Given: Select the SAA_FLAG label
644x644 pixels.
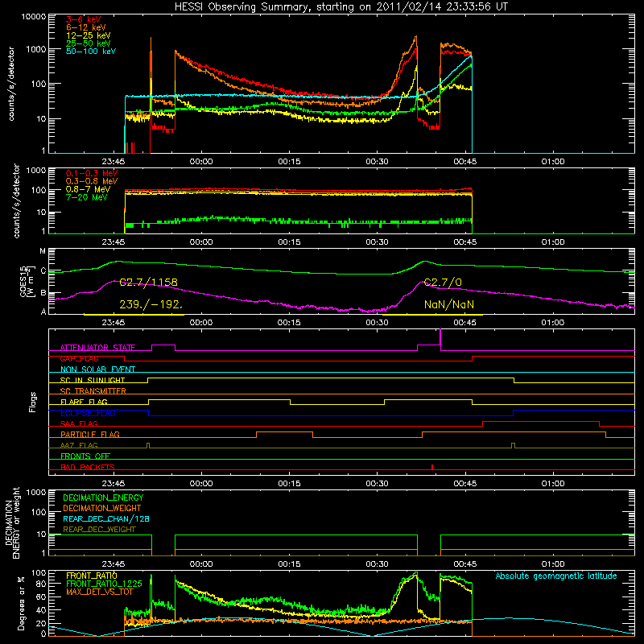Looking at the screenshot, I should (79, 423).
